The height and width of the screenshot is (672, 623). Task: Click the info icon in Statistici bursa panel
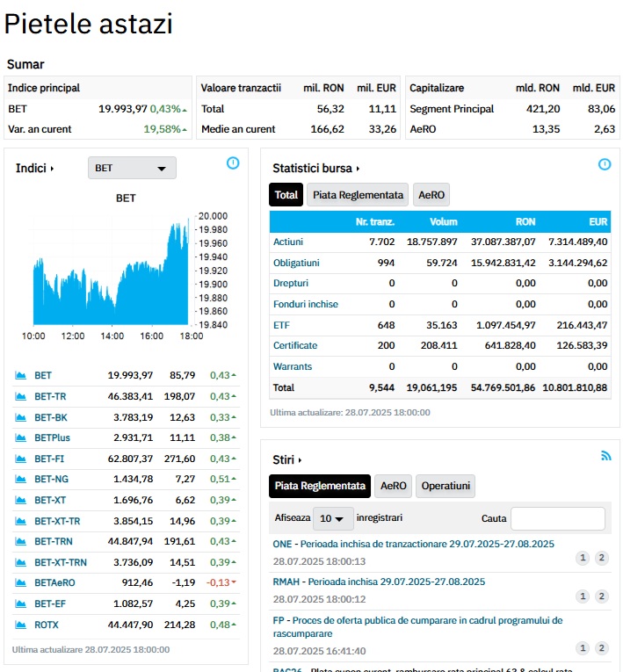coord(605,164)
